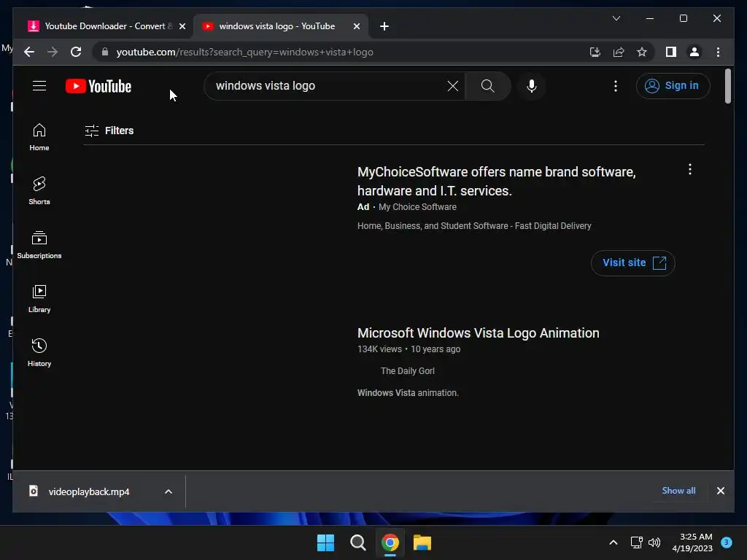The width and height of the screenshot is (747, 560).
Task: Click 'My Choice Software' advertiser name
Action: click(417, 207)
